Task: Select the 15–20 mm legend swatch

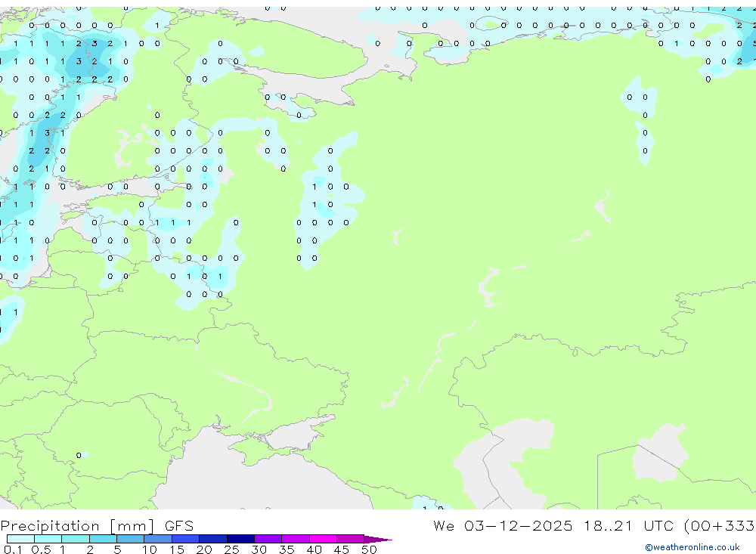Action: pyautogui.click(x=186, y=539)
